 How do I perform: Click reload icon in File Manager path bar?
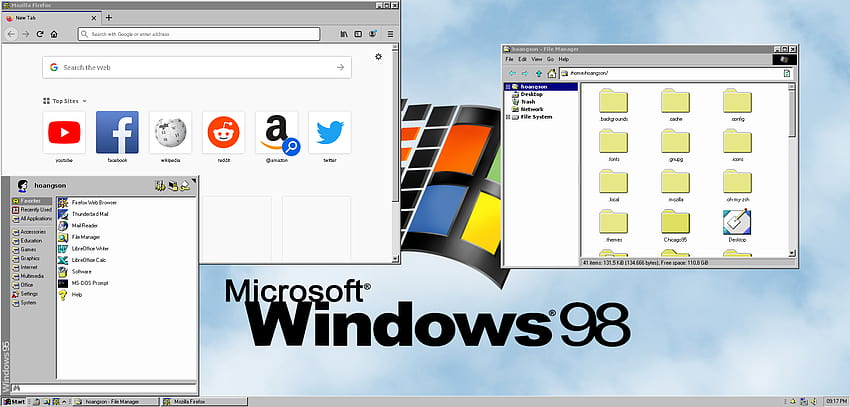787,73
